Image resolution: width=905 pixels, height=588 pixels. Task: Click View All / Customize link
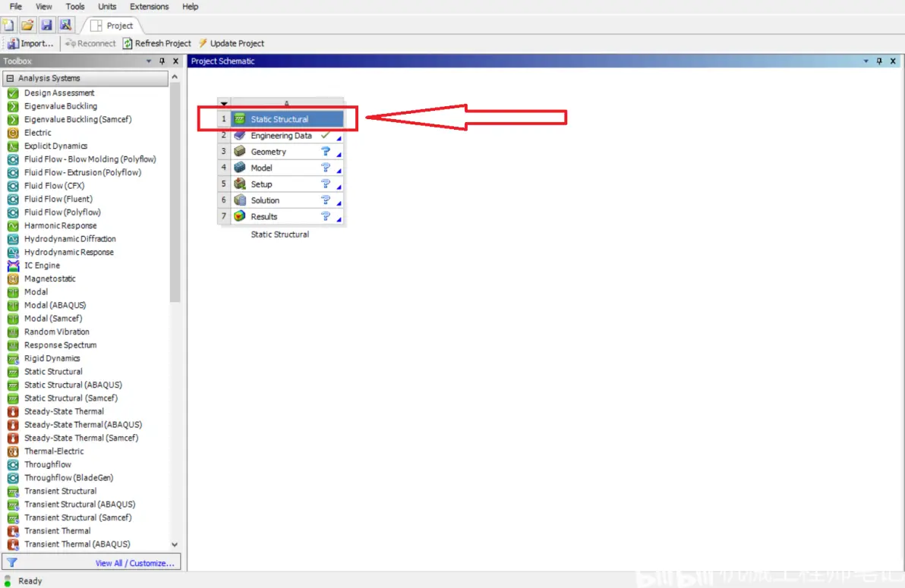click(x=135, y=563)
